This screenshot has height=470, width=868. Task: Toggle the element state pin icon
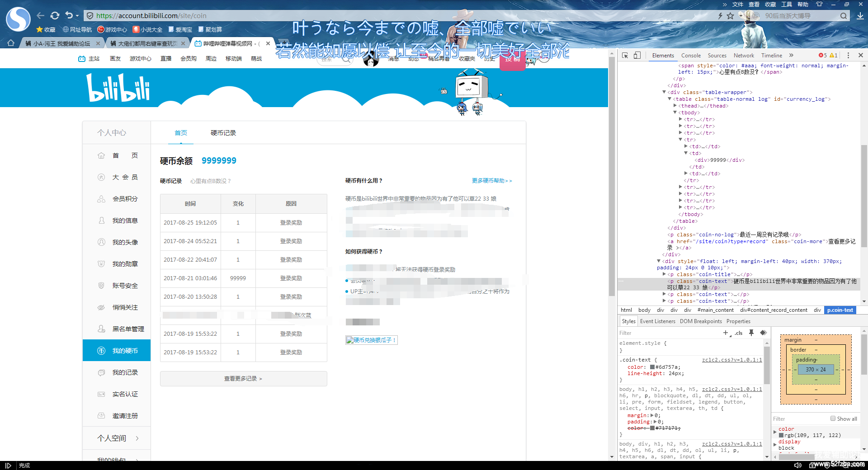[751, 333]
